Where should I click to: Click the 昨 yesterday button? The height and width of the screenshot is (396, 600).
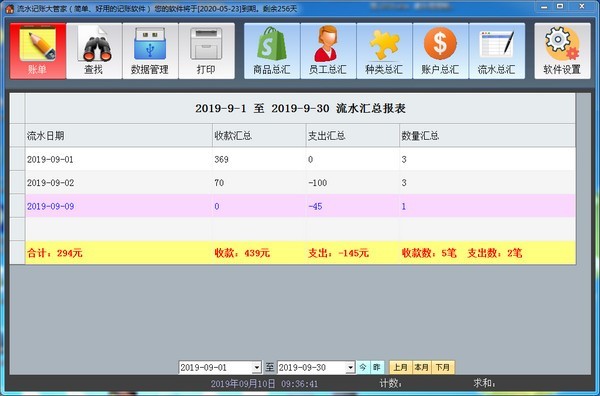coord(377,367)
